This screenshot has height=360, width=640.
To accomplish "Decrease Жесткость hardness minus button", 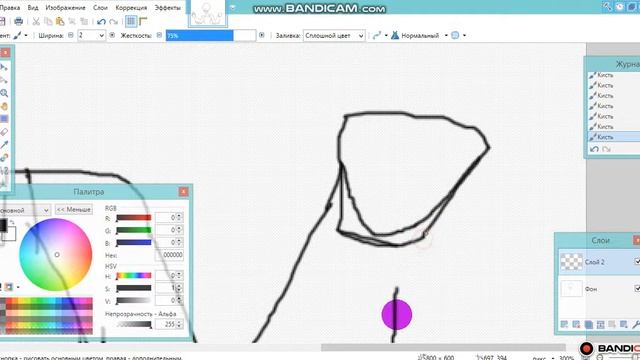I will click(159, 36).
